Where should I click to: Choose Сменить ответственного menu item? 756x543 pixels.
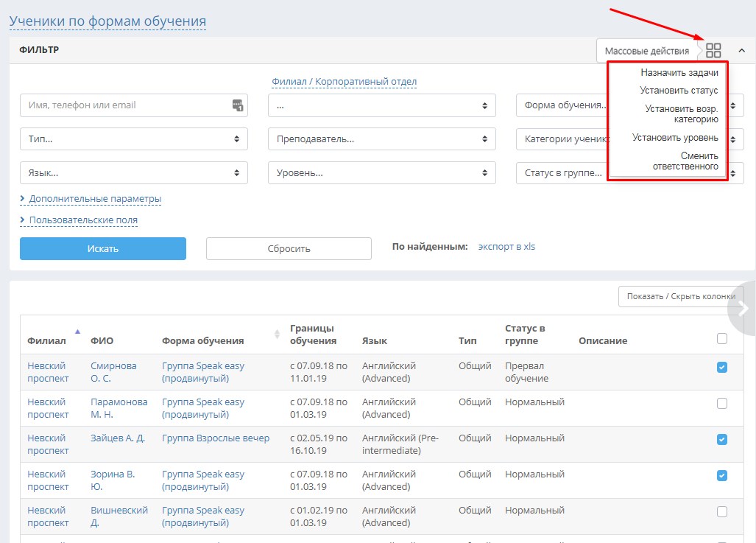[685, 161]
